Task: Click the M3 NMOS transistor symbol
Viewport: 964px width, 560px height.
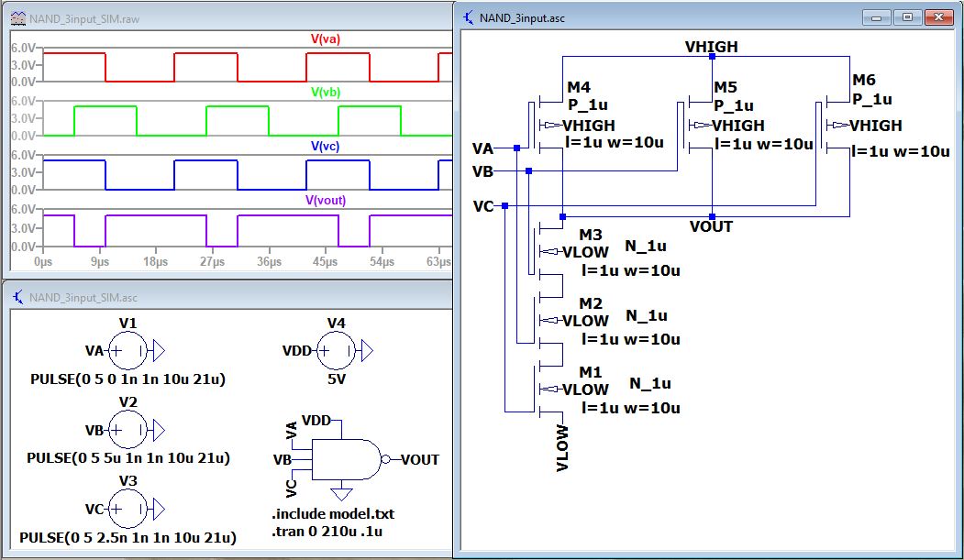Action: (547, 250)
